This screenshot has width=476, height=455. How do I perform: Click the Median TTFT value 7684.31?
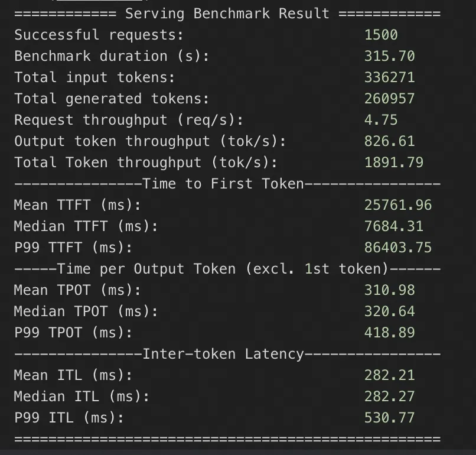393,226
